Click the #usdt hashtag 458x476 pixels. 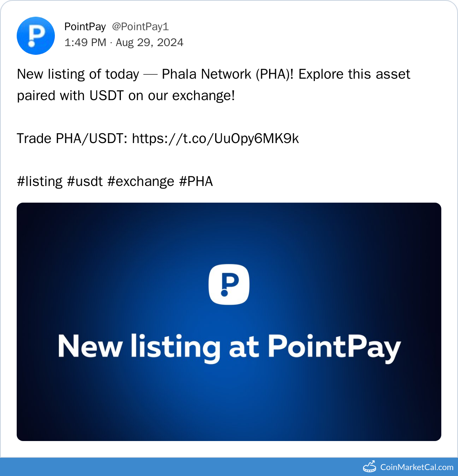85,181
